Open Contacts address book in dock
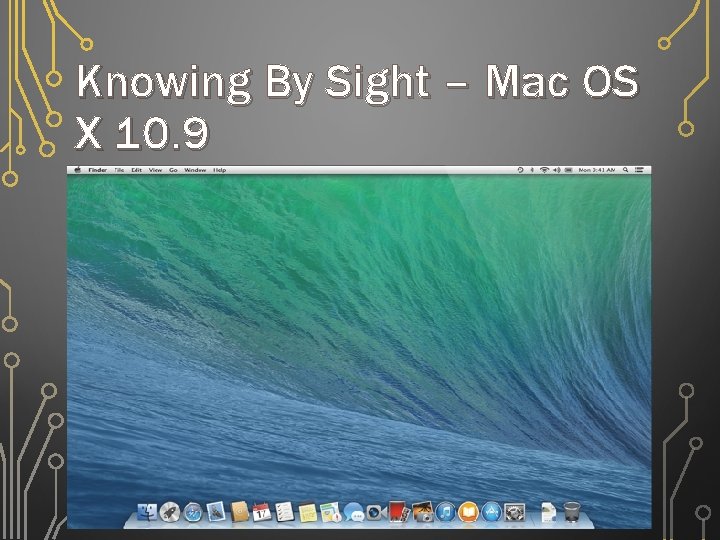Screen dimensions: 720x540 [x=239, y=512]
